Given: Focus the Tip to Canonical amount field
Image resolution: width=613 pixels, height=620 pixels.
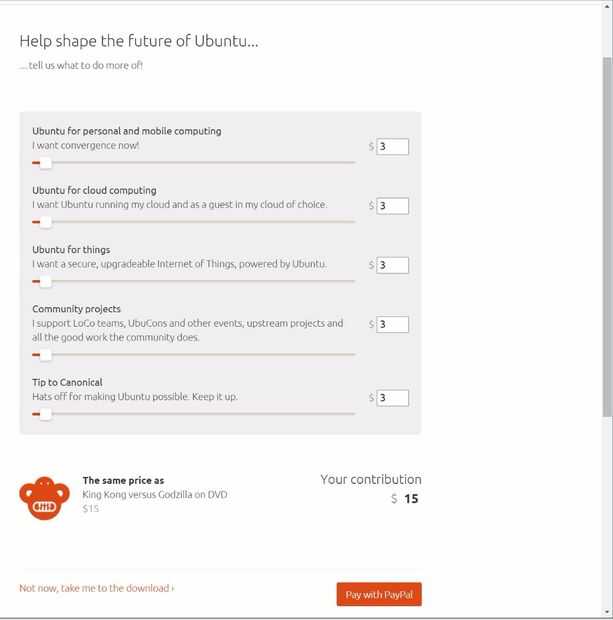Looking at the screenshot, I should tap(393, 398).
